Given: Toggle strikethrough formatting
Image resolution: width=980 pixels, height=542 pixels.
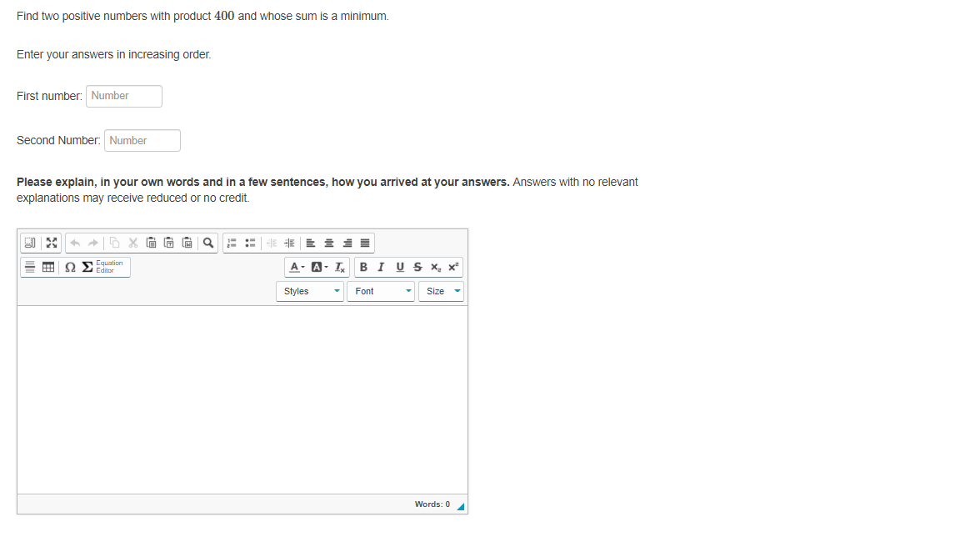Looking at the screenshot, I should click(x=417, y=267).
